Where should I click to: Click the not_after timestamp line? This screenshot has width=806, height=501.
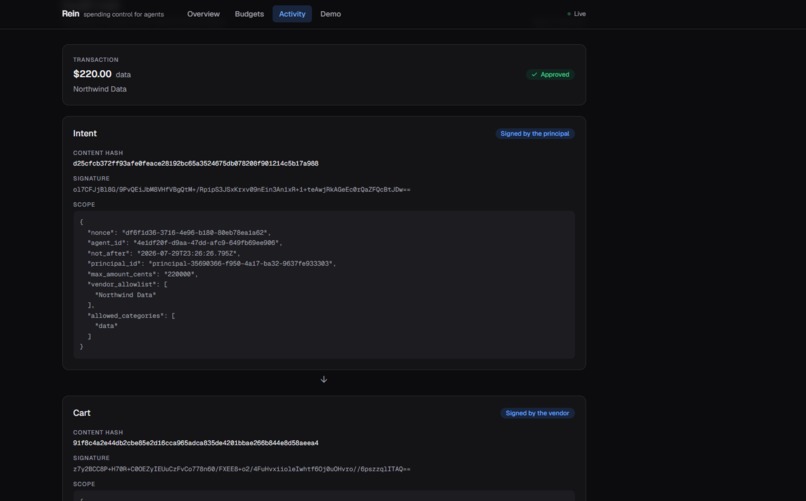point(163,253)
